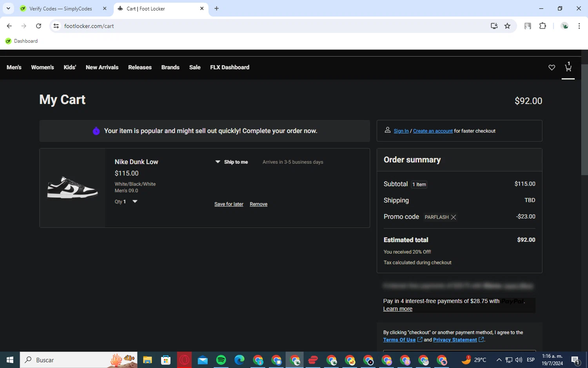The height and width of the screenshot is (368, 588).
Task: Reload the Foot Locker cart page
Action: click(38, 26)
